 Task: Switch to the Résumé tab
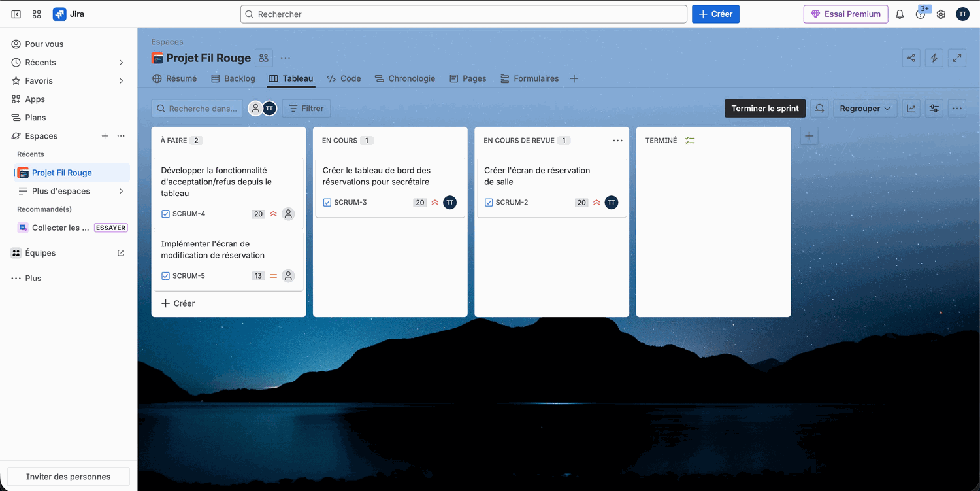pyautogui.click(x=174, y=78)
